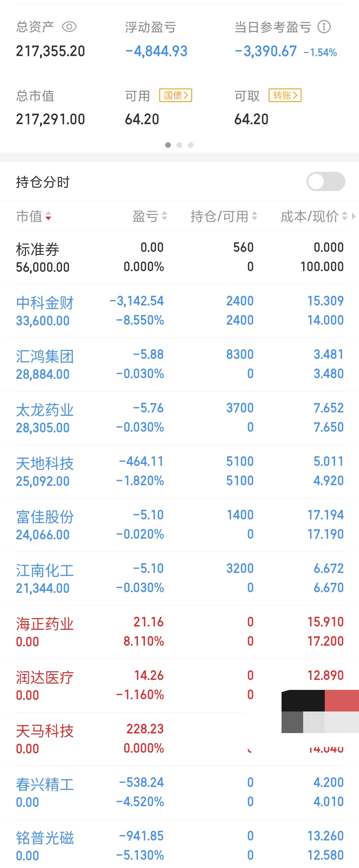Sort by 成本/现价 column arrows

tap(344, 216)
